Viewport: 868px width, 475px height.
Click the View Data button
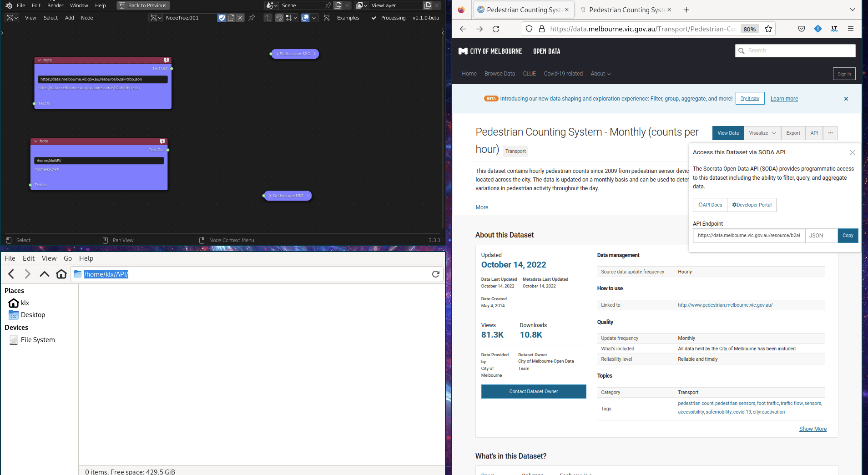pos(728,133)
